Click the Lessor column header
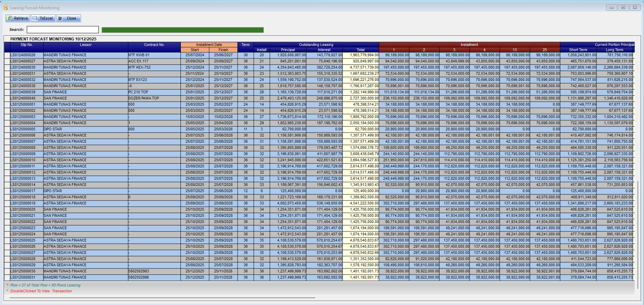This screenshot has width=644, height=305. 86,45
